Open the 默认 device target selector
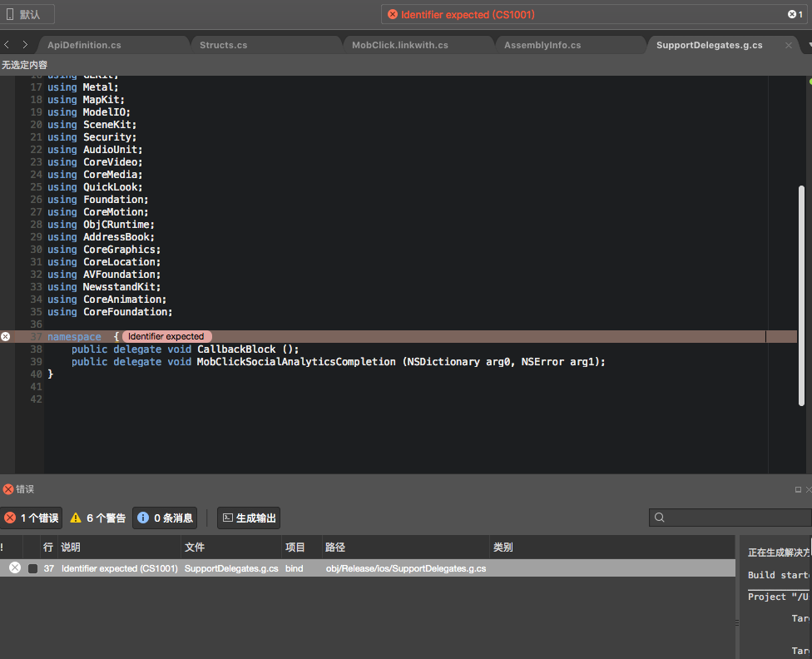Image resolution: width=812 pixels, height=659 pixels. click(x=27, y=14)
